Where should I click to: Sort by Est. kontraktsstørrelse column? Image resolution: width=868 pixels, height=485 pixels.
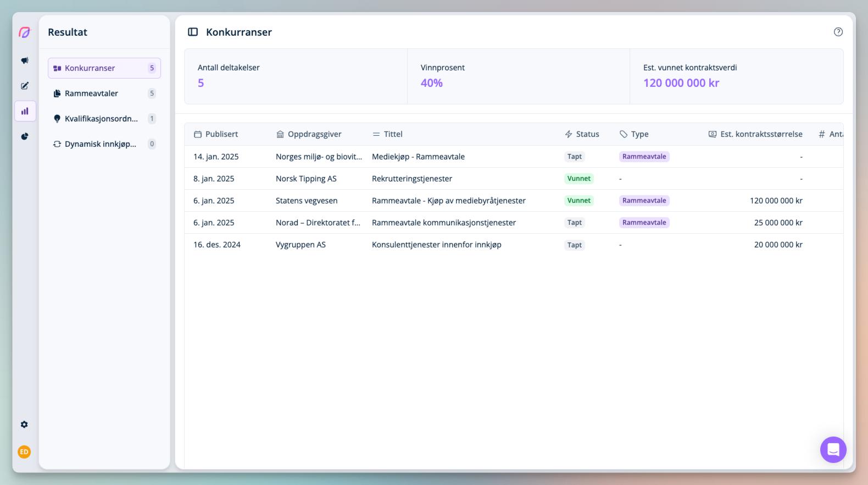760,134
